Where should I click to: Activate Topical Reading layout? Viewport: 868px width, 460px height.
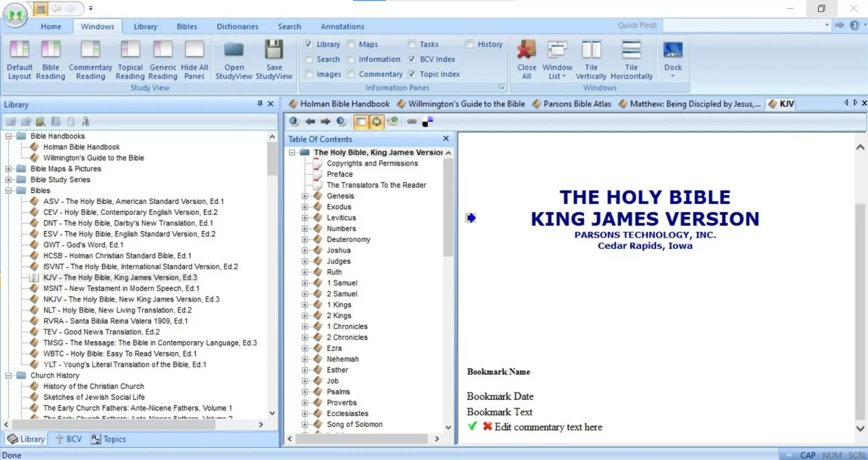130,60
